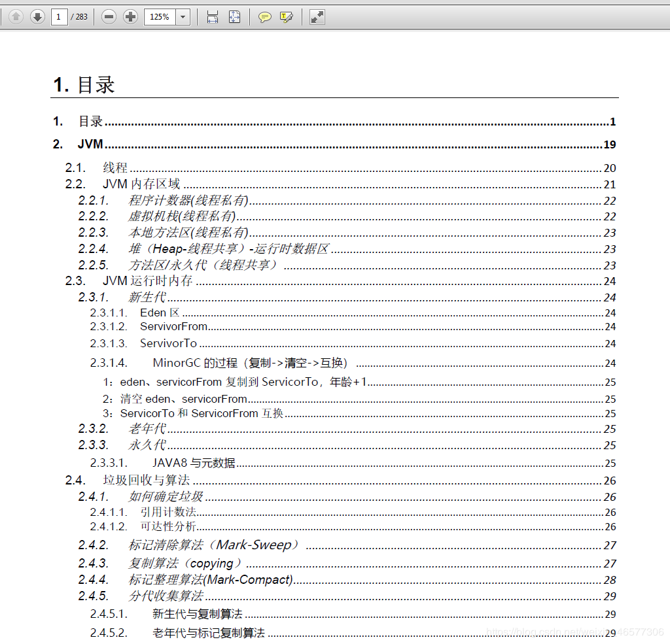Enable scrolling mode (fit width) icon
Screen dimensions: 670x644
213,17
